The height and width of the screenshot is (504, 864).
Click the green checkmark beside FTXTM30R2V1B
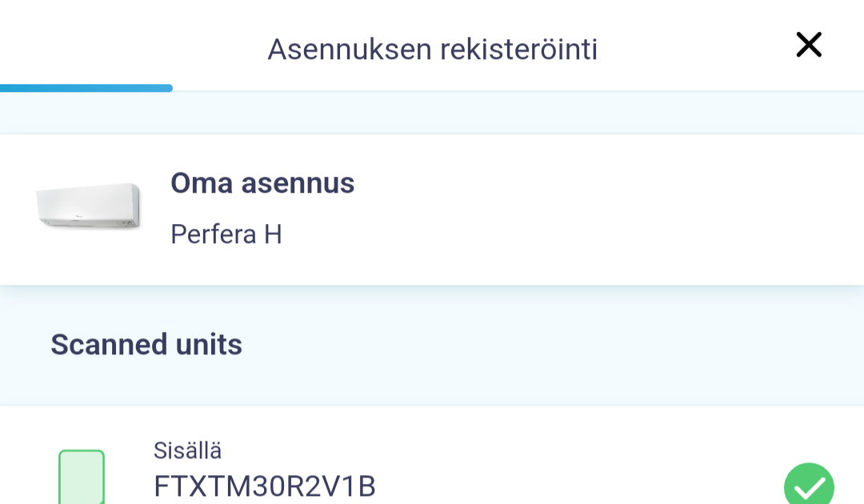[x=809, y=486]
